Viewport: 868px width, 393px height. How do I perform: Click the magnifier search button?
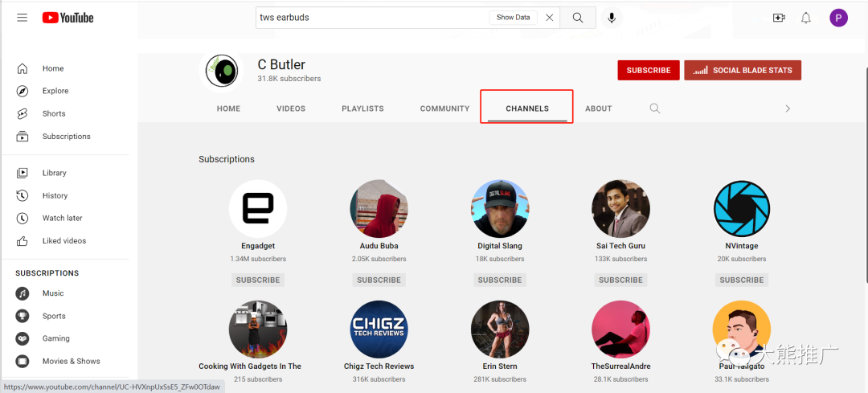click(578, 18)
